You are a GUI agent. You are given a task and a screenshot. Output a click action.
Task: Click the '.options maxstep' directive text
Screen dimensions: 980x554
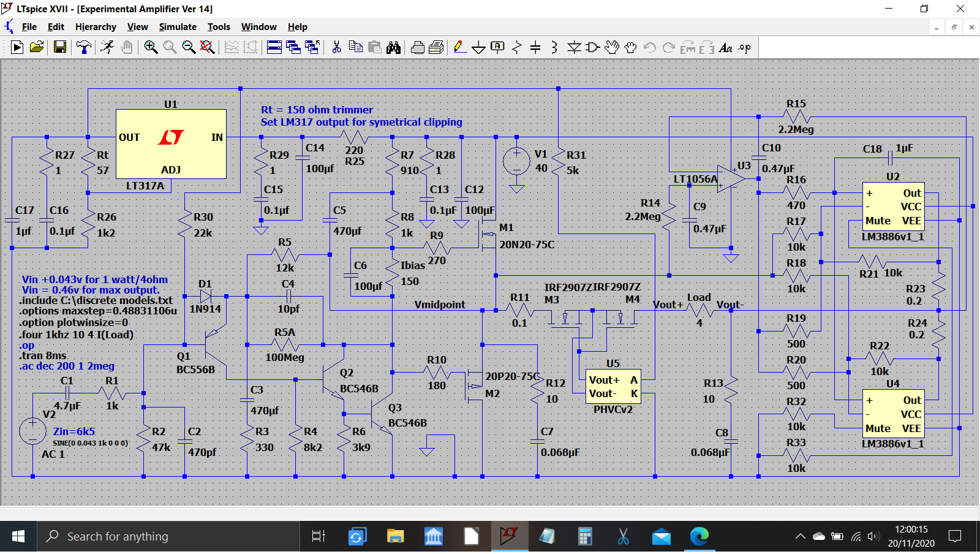point(99,311)
